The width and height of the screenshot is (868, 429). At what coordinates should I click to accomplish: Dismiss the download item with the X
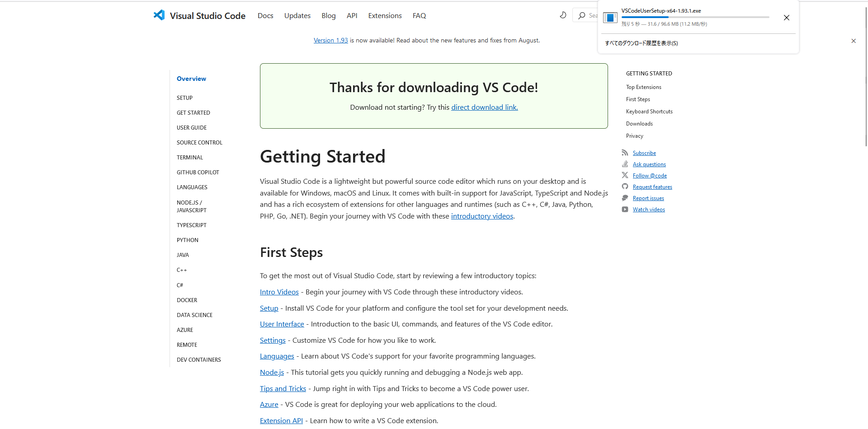787,18
